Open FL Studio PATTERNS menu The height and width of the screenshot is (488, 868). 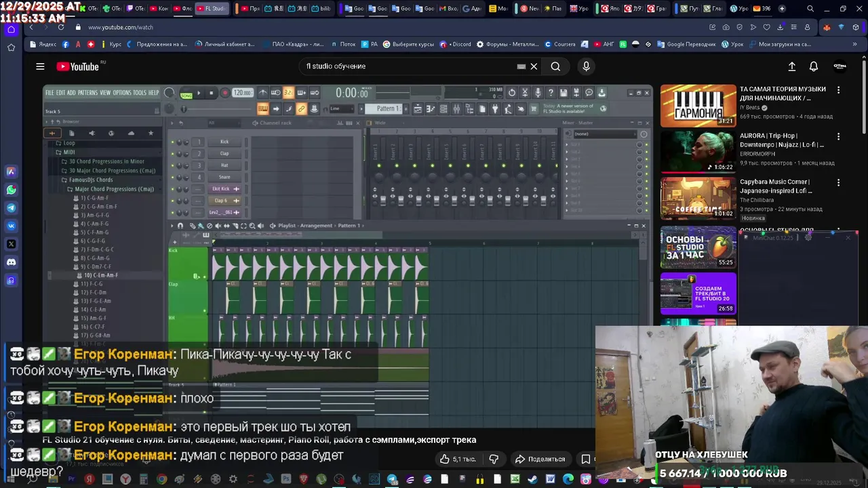tap(87, 93)
